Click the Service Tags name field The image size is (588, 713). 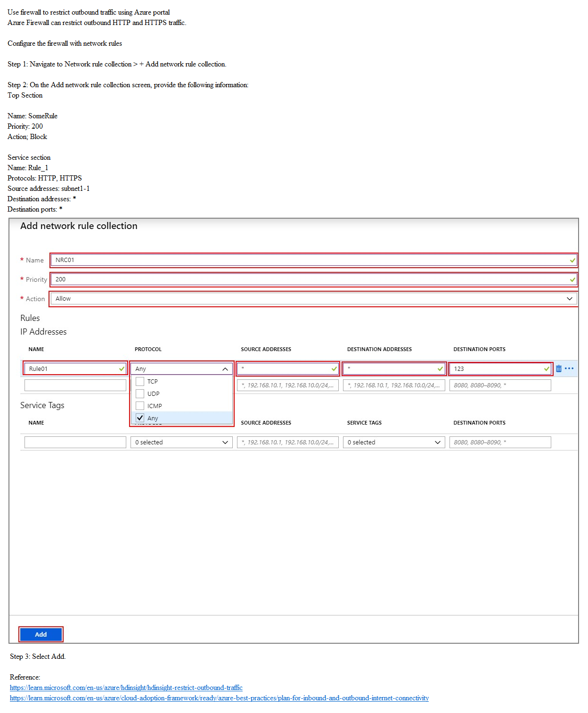[75, 443]
